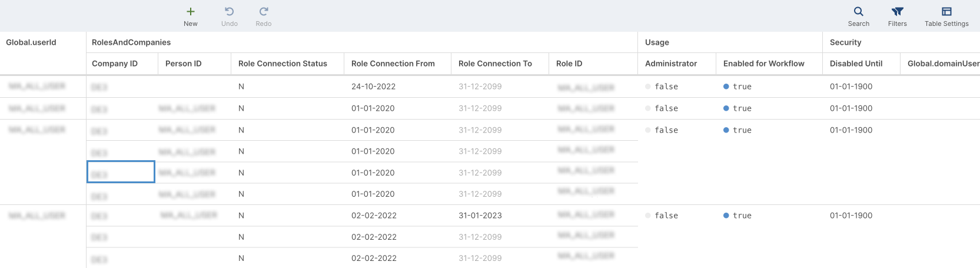Toggle Enabled for Workflow in second row
The width and height of the screenshot is (980, 268).
coord(726,108)
